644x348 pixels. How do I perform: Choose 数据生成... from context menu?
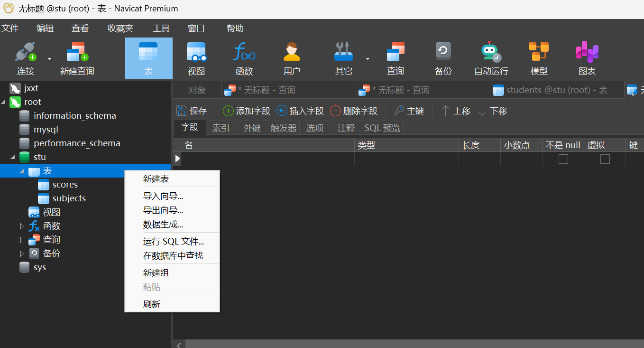click(172, 225)
